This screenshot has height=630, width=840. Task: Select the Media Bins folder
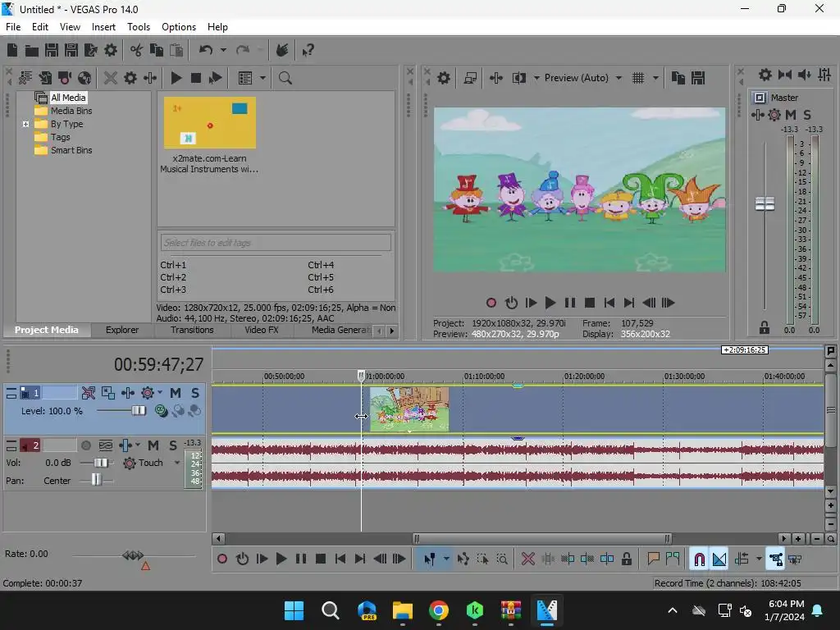tap(71, 111)
